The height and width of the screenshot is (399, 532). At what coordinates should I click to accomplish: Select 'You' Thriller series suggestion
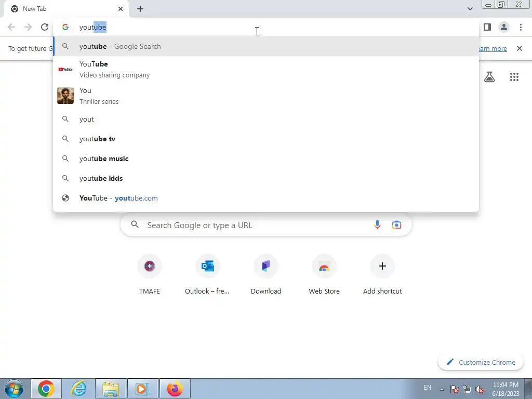(x=266, y=96)
